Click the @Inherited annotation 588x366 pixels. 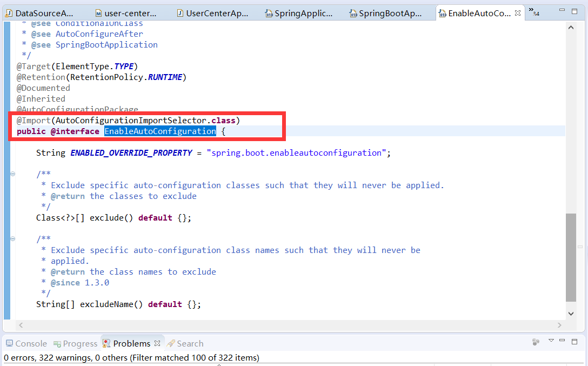pos(41,99)
